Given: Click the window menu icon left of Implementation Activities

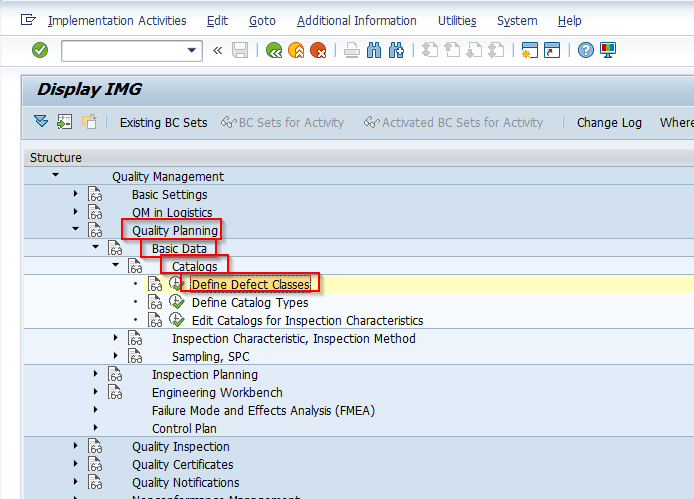Looking at the screenshot, I should (28, 20).
